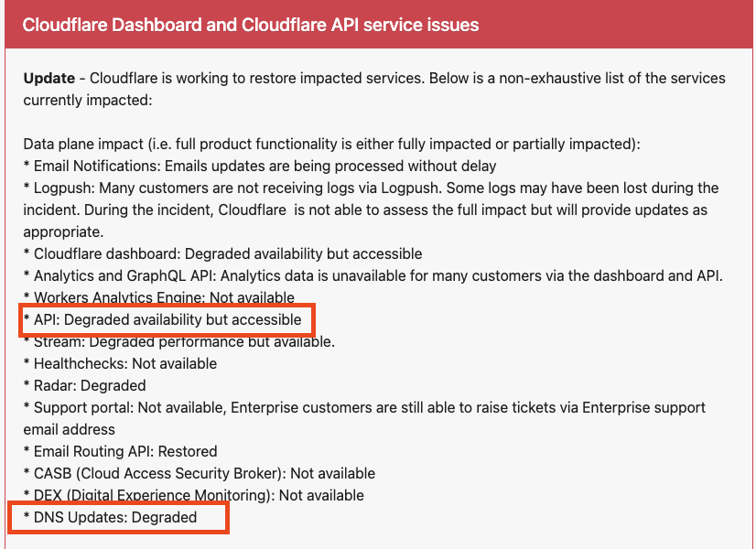The image size is (756, 549).
Task: Click the Data plane impact heading text
Action: point(331,144)
